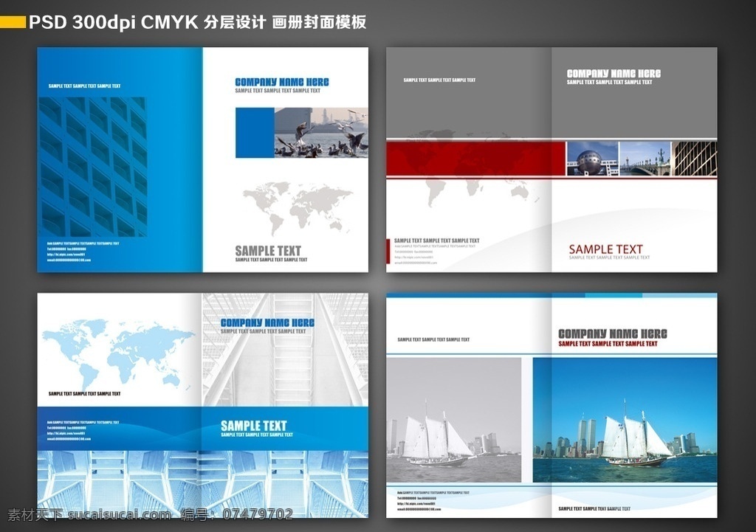Click the dark red banner strip

click(475, 159)
